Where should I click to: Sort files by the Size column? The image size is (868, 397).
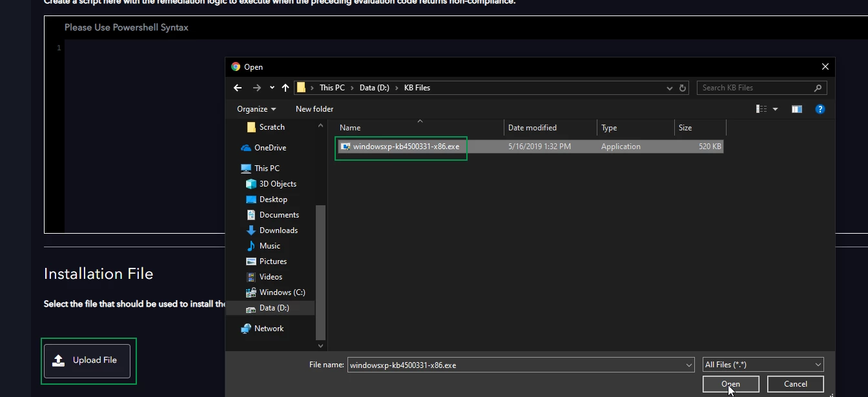[700, 128]
